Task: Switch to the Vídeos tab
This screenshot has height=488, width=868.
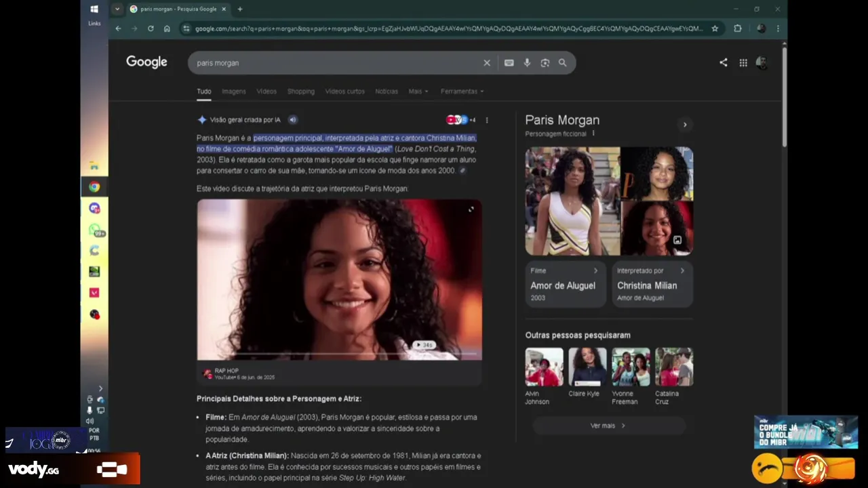Action: coord(267,91)
